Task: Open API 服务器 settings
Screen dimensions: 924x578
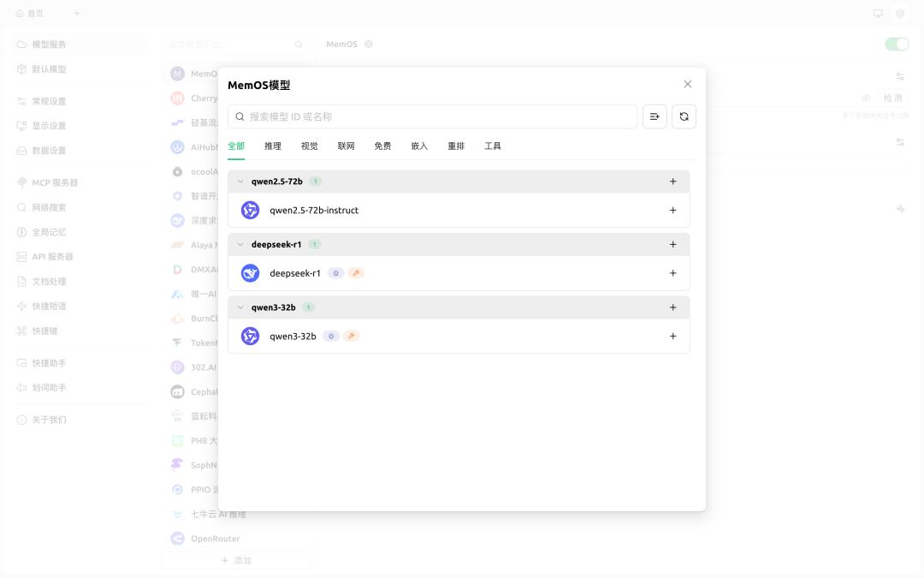Action: pyautogui.click(x=80, y=257)
